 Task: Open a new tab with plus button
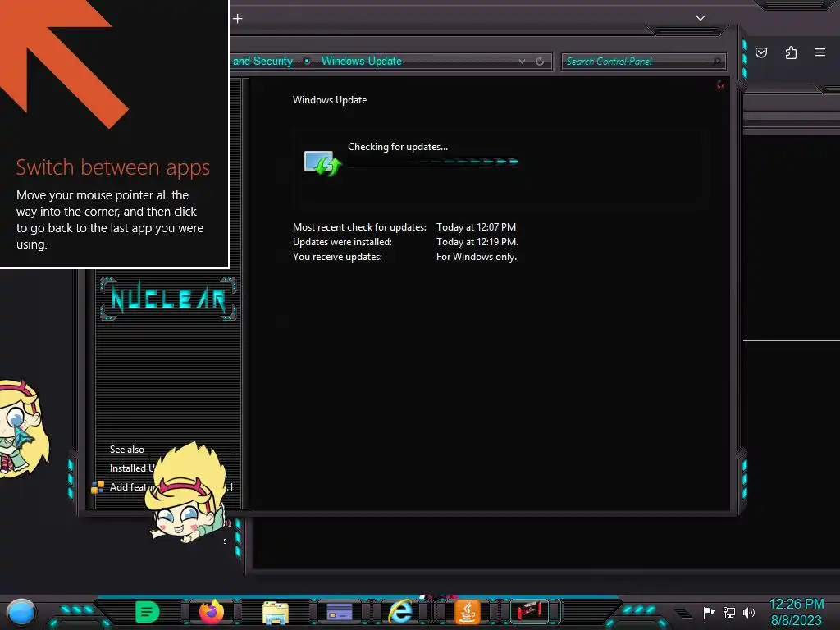(x=238, y=19)
